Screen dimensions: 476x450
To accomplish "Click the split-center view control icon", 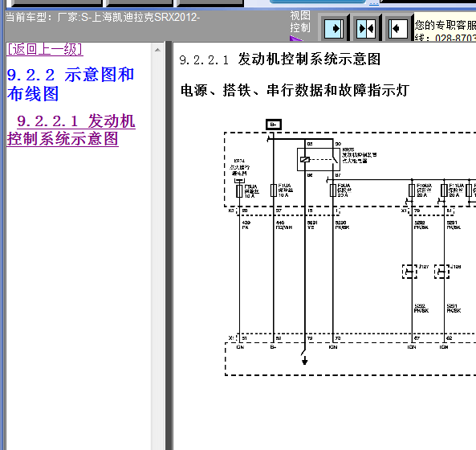I will click(x=366, y=29).
